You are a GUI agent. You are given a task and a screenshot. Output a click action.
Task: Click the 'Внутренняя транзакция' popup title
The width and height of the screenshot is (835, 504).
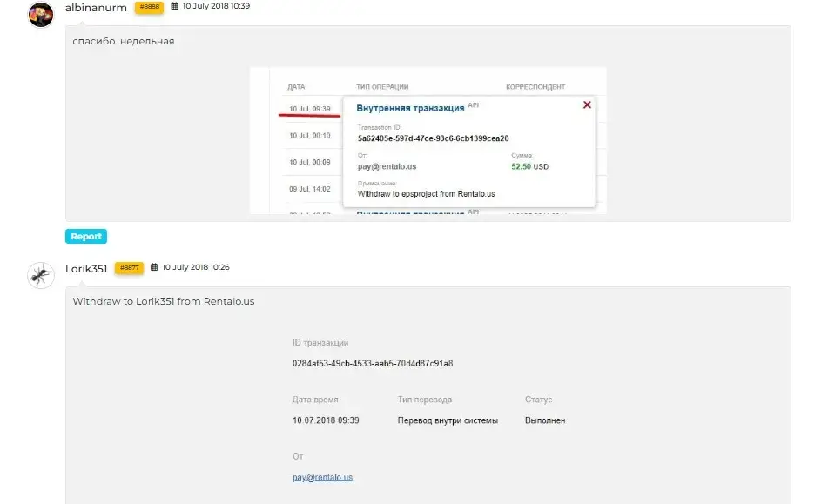[x=410, y=108]
